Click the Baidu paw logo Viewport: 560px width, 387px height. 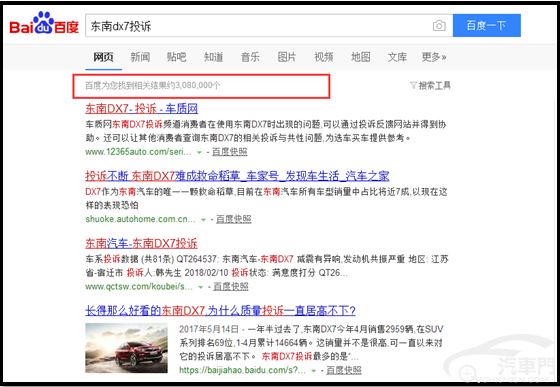coord(44,23)
